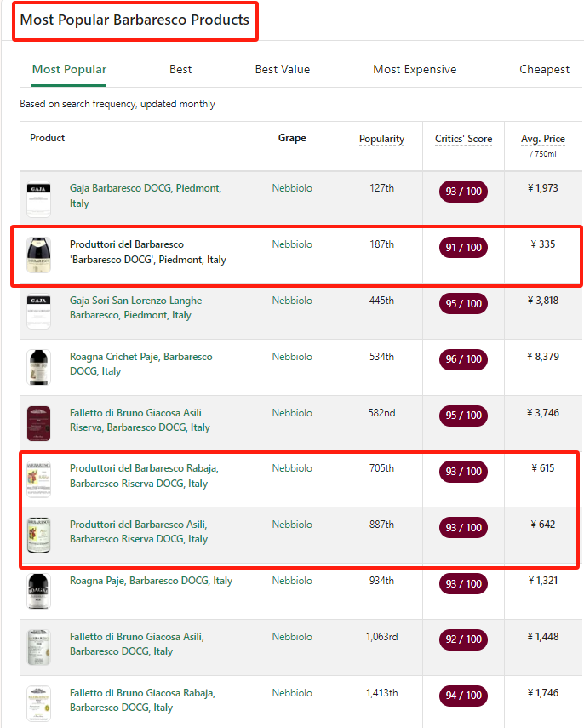Click the Popularity column header
The width and height of the screenshot is (584, 728).
[381, 138]
